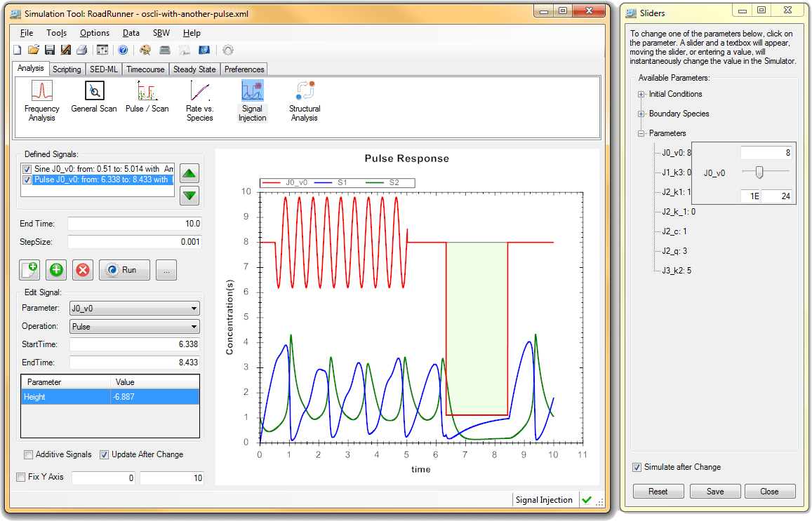
Task: Click the Run button to simulate
Action: pos(124,269)
